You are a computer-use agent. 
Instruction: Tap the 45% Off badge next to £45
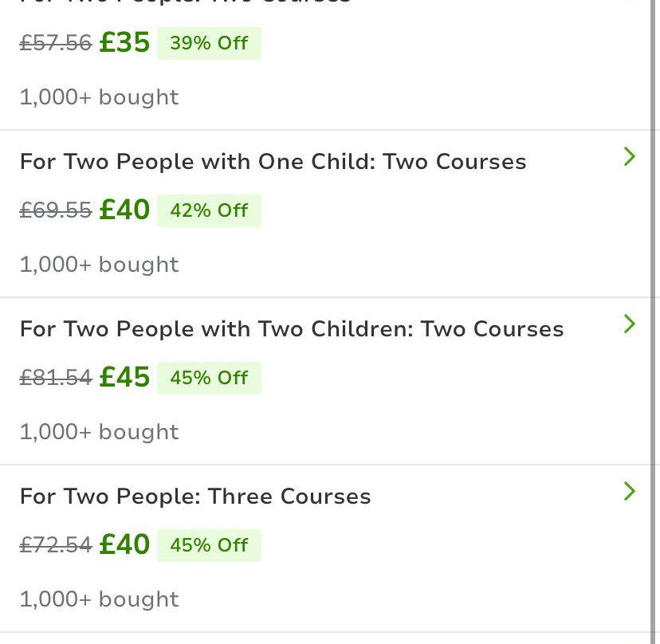click(x=209, y=378)
